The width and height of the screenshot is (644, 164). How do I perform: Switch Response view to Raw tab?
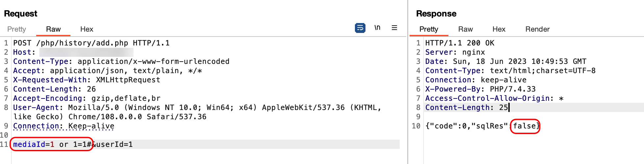[x=465, y=29]
